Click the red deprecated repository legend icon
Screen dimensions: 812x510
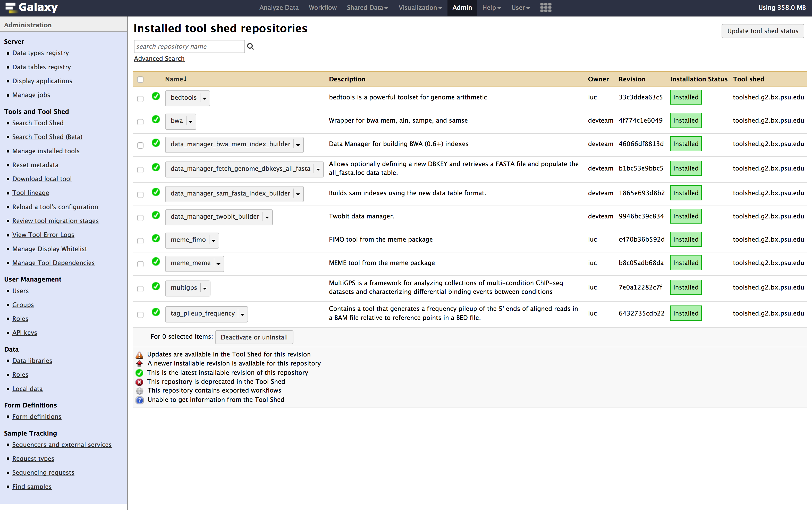(x=139, y=382)
